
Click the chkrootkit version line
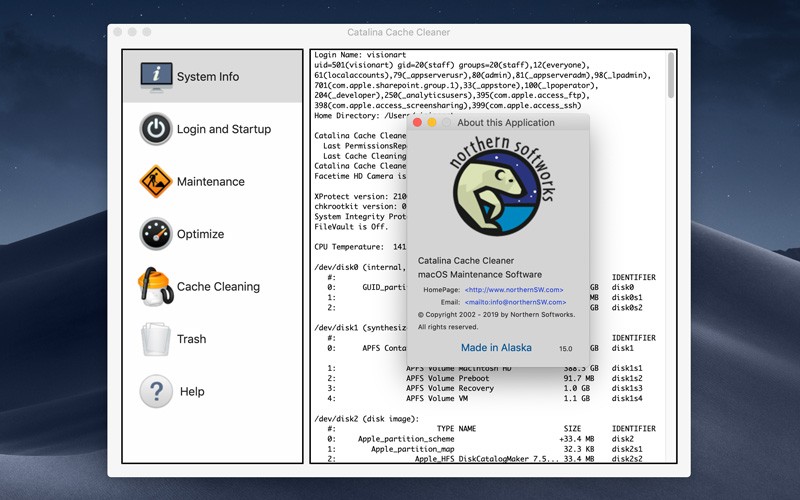(x=360, y=207)
